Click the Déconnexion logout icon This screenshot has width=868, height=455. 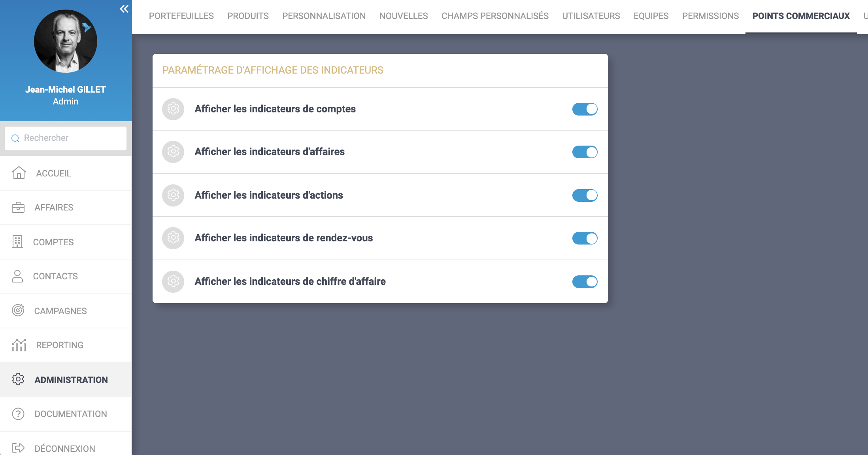pos(18,448)
